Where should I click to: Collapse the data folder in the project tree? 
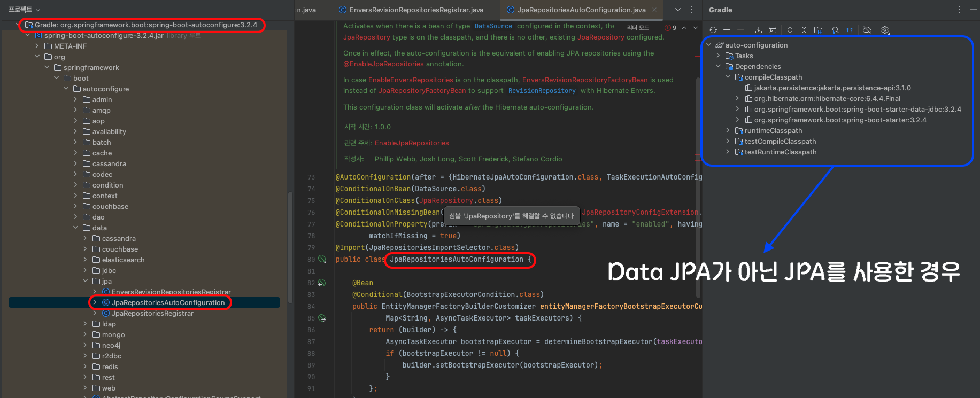click(75, 228)
